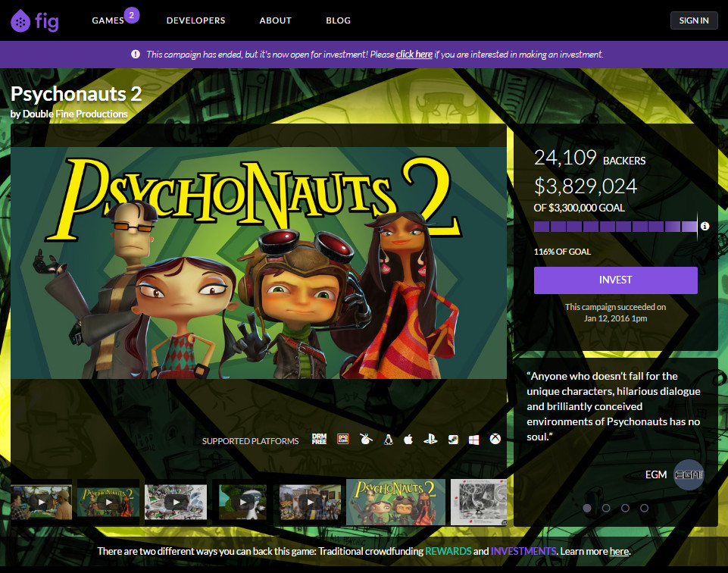Image resolution: width=728 pixels, height=573 pixels.
Task: Click the Humble platform icon after GOG
Action: pyautogui.click(x=366, y=439)
